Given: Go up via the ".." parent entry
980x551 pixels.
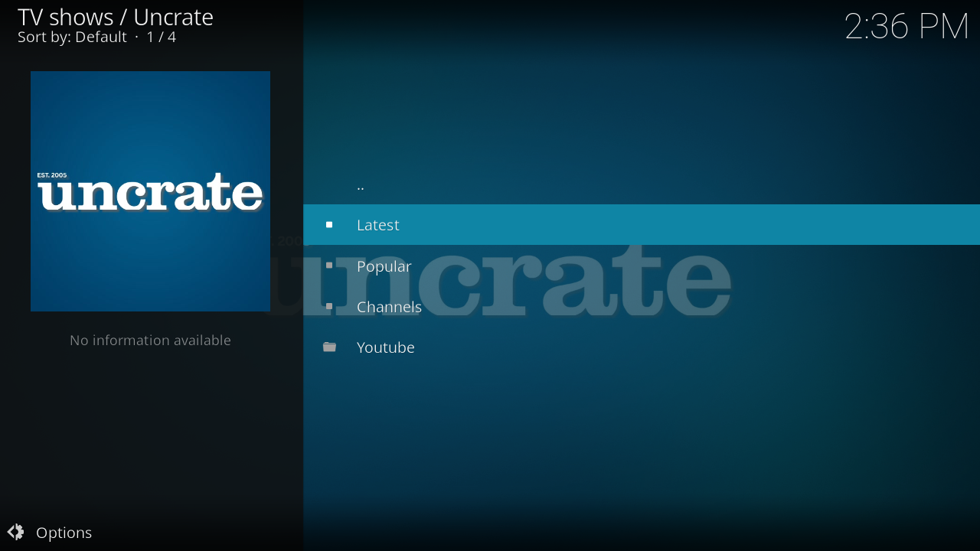Looking at the screenshot, I should point(361,185).
